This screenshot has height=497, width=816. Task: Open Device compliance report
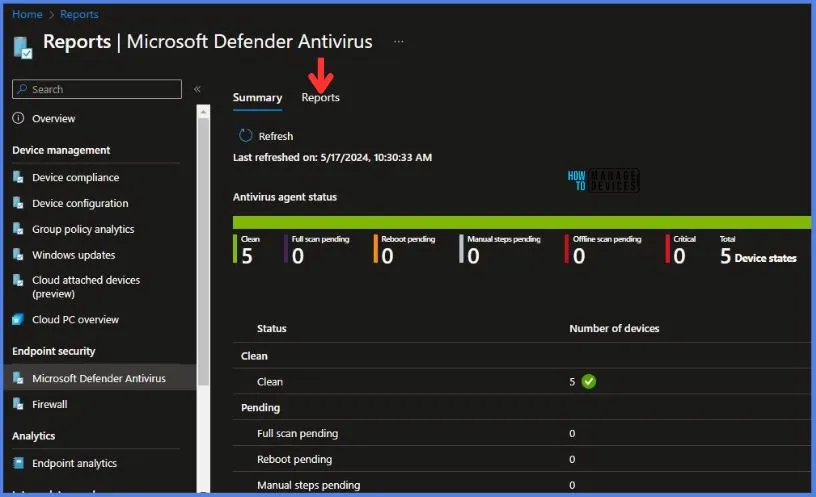(75, 177)
